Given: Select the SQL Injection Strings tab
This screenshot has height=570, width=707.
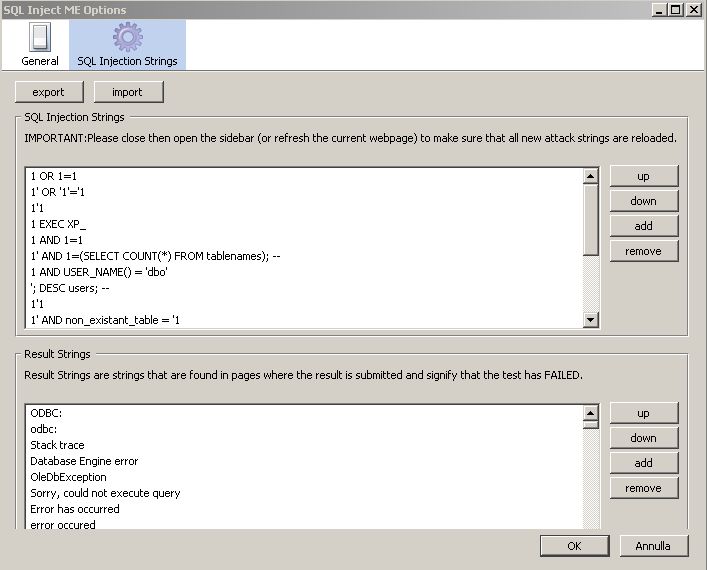Looking at the screenshot, I should point(127,45).
